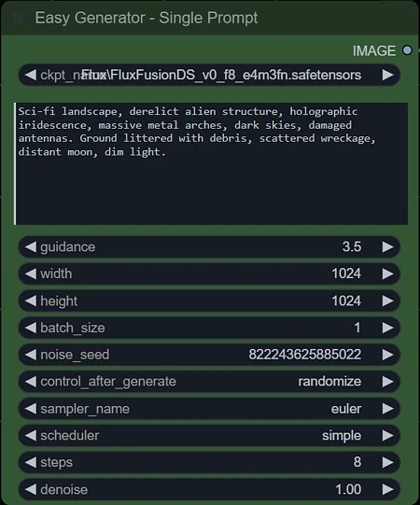This screenshot has height=505, width=420.
Task: Click the batch_size value 1
Action: (357, 328)
